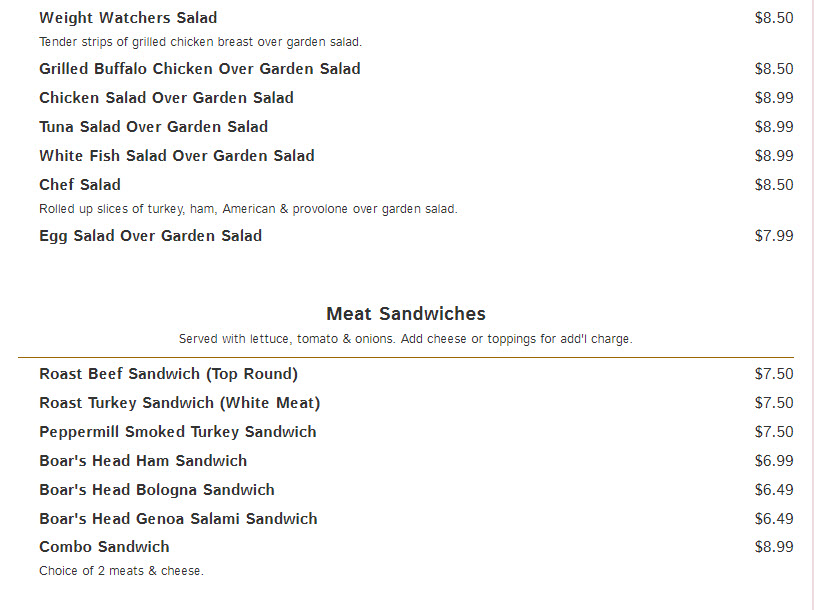This screenshot has width=814, height=610.
Task: Open Peppermill Smoked Turkey Sandwich
Action: [x=178, y=432]
